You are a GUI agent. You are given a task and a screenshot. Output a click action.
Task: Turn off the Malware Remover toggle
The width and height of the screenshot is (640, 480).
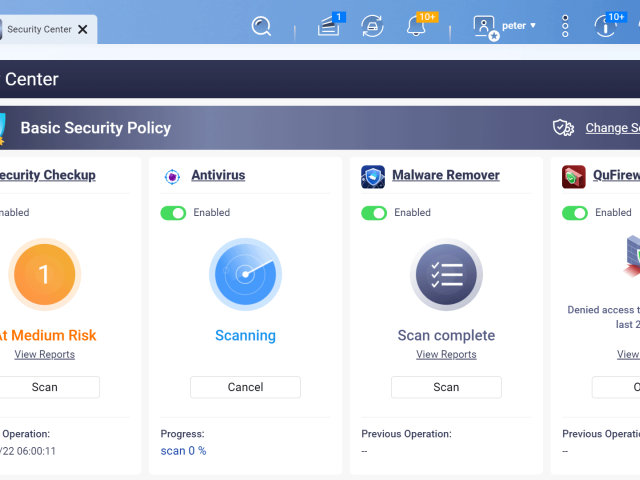point(374,213)
